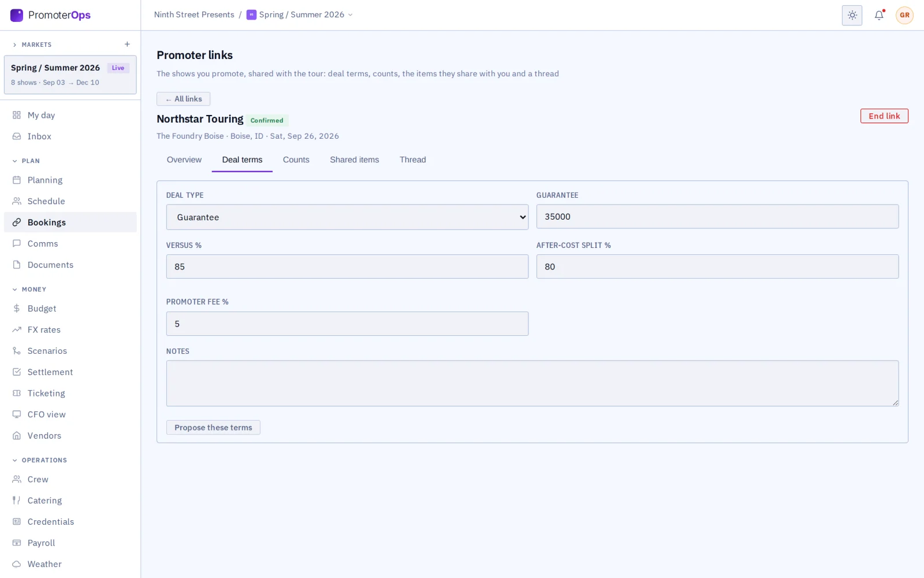This screenshot has height=578, width=924.
Task: Add a market with the plus icon
Action: [127, 45]
